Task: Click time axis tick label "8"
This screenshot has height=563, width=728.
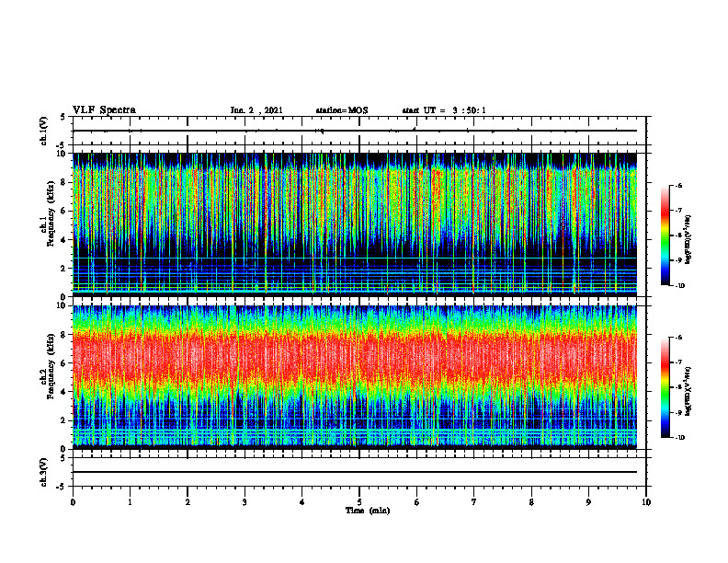Action: pos(531,502)
